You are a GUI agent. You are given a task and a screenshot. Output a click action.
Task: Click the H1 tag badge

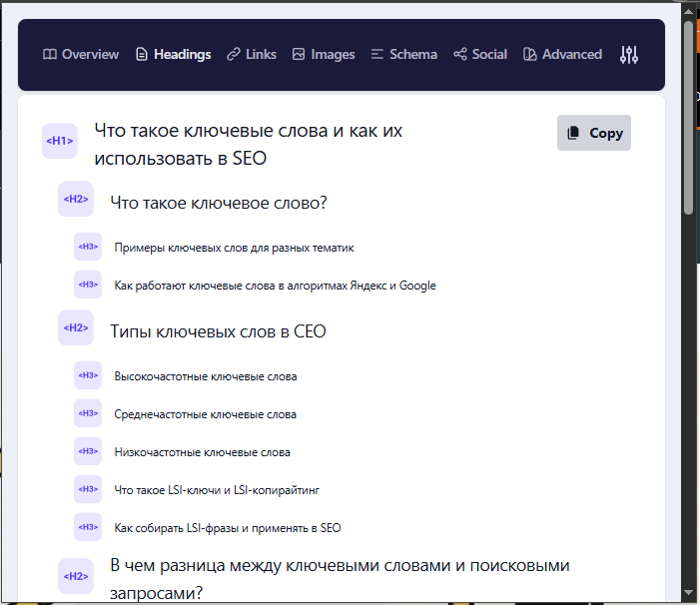60,141
